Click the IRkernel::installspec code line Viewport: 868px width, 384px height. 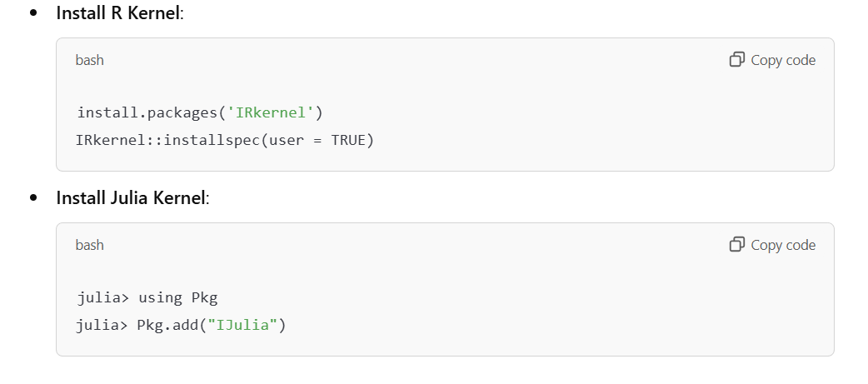pyautogui.click(x=225, y=140)
